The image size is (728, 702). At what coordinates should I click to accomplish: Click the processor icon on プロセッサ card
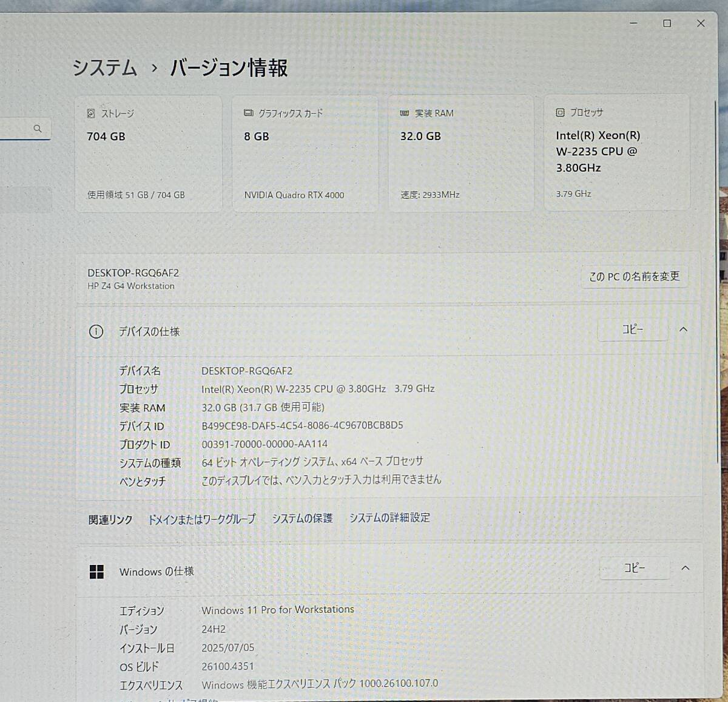560,112
